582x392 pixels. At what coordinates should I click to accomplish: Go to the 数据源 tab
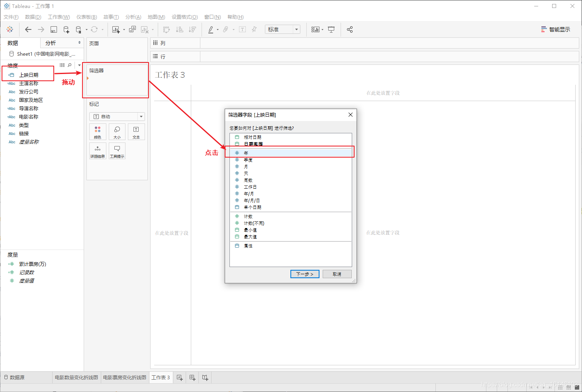(x=15, y=377)
